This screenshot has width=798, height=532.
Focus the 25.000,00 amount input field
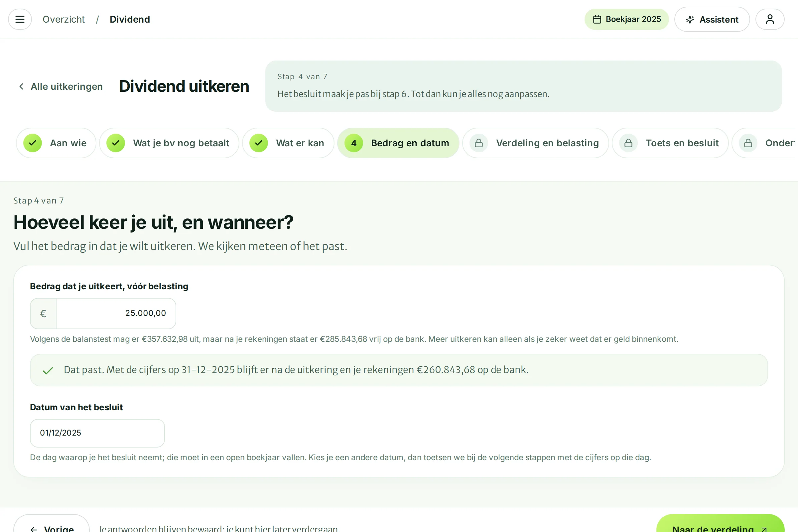click(116, 313)
